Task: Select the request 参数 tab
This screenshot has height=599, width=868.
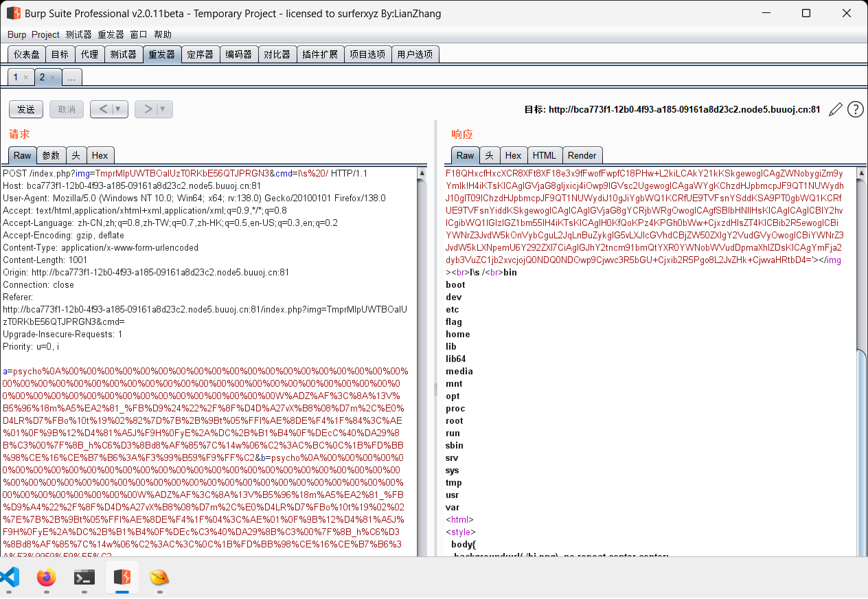Action: 52,155
